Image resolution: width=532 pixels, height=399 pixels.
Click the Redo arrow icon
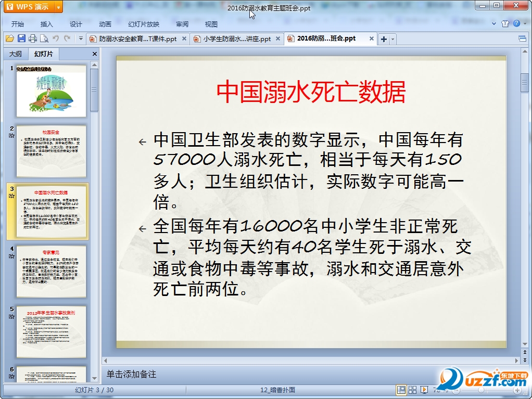(x=67, y=38)
